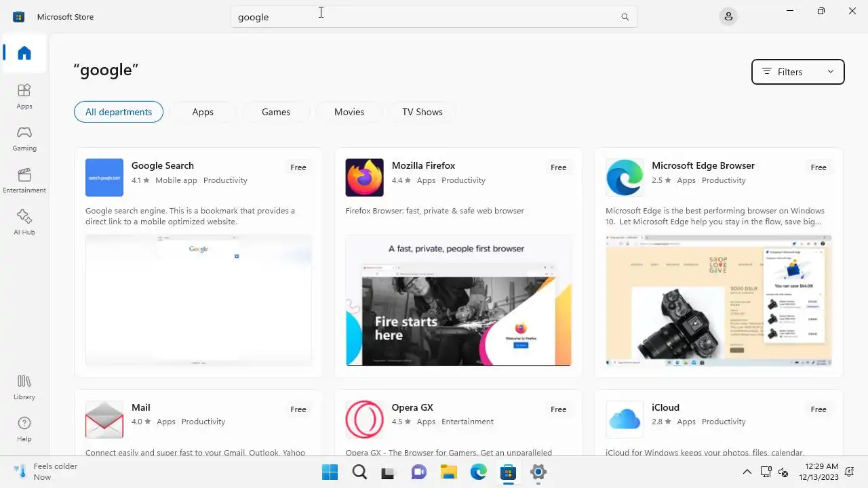Click the Mozilla Firefox app icon

pyautogui.click(x=365, y=178)
